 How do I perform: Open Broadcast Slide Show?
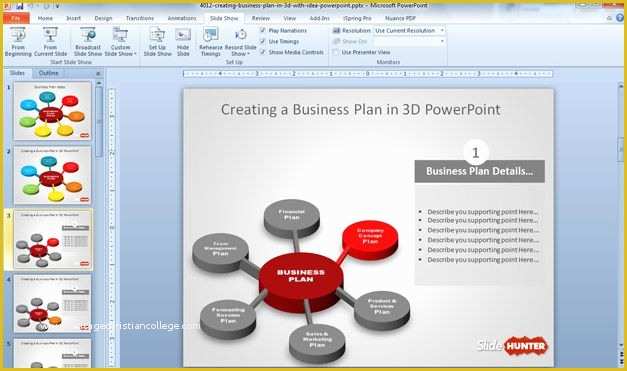(88, 42)
